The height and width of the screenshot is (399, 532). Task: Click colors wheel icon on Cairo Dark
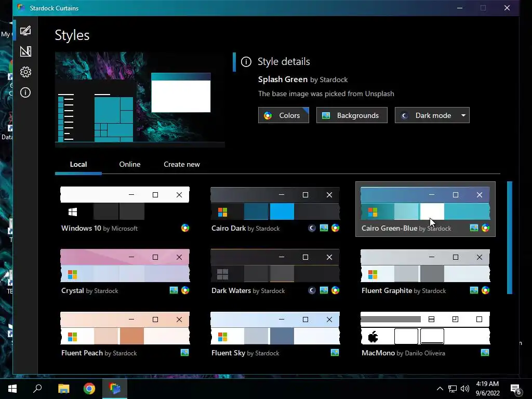coord(335,228)
